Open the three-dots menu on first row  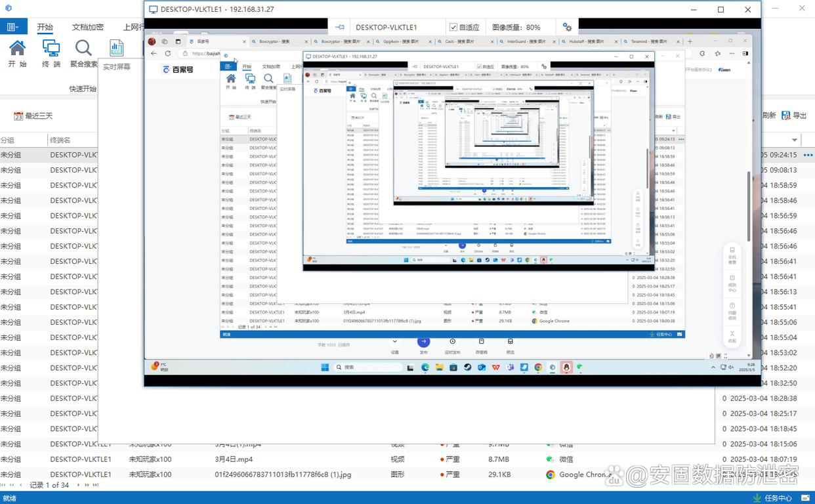pos(808,156)
